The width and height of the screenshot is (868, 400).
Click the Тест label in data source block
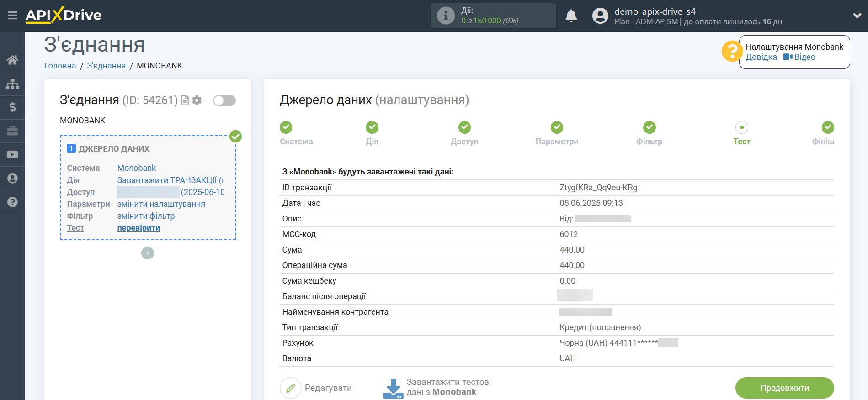75,228
